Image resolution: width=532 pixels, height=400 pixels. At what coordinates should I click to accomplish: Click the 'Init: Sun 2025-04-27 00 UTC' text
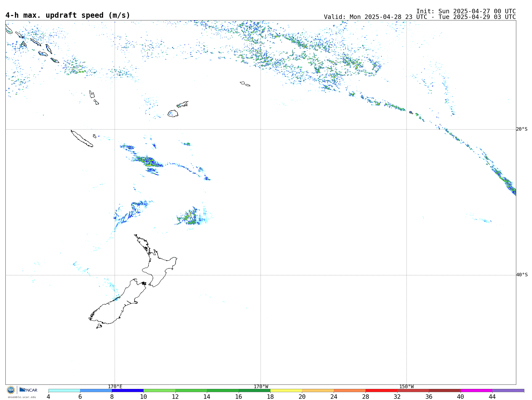pos(466,11)
